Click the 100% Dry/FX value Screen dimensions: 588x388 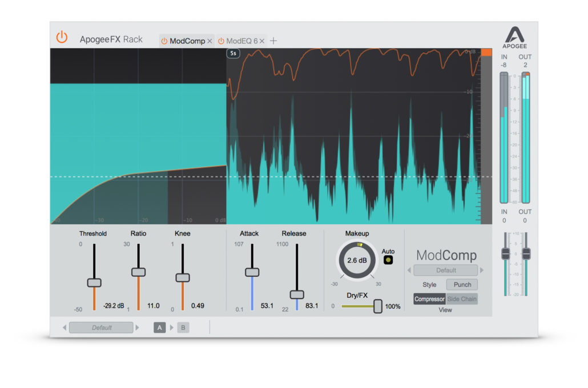[x=393, y=306]
